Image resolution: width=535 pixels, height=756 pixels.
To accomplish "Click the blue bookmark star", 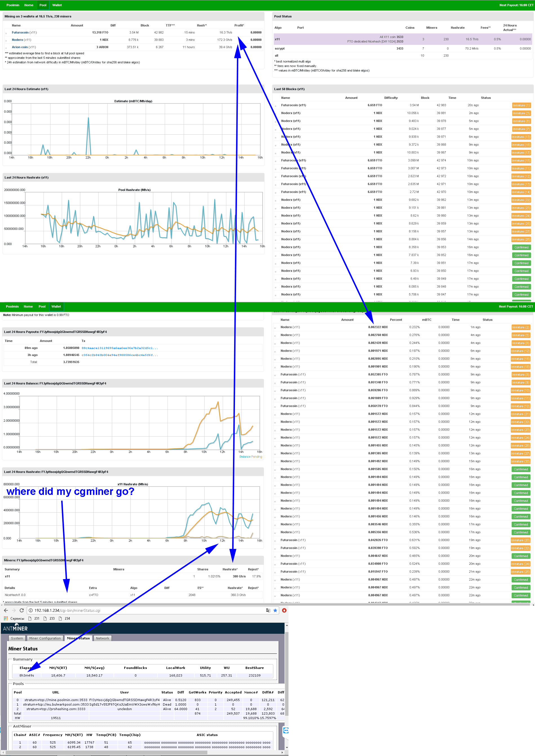I will point(276,610).
